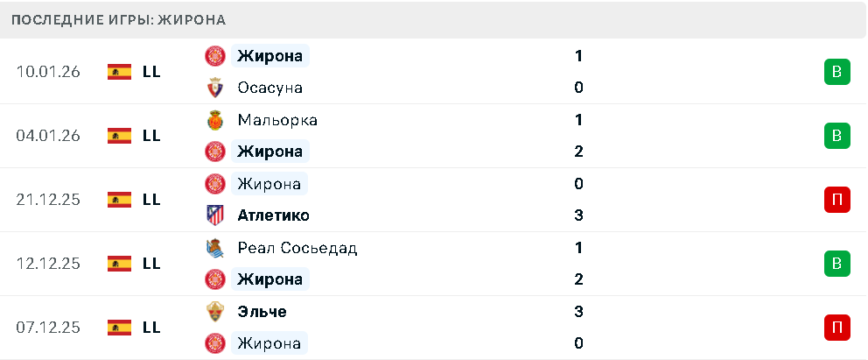Click the red loss badge for 21.12.25
The height and width of the screenshot is (360, 868).
point(837,200)
